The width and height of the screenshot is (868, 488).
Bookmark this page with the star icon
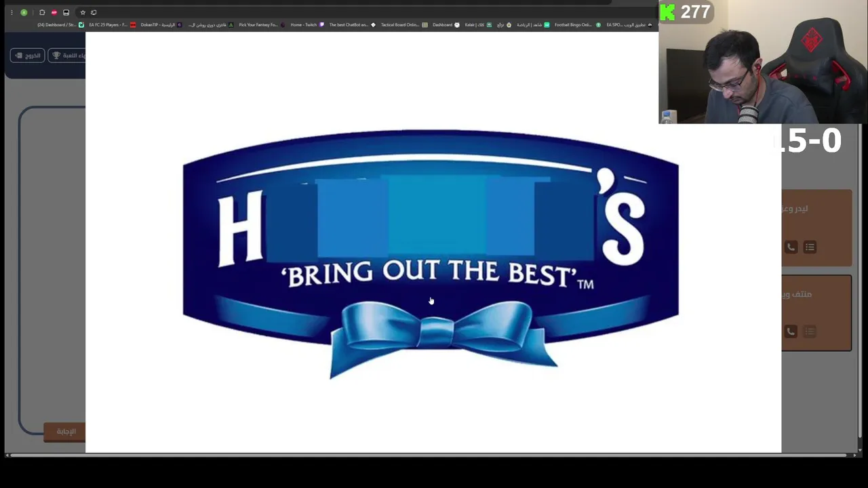coord(83,12)
